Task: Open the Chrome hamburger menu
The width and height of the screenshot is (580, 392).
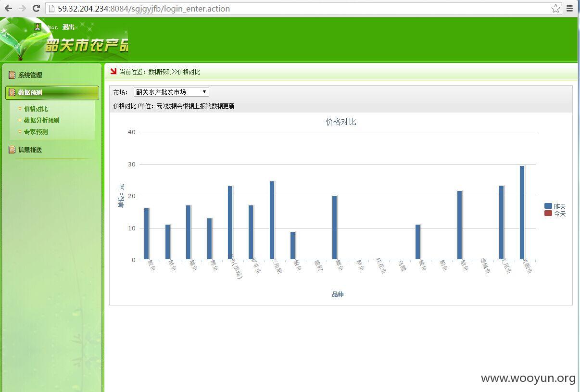Action: [x=570, y=8]
